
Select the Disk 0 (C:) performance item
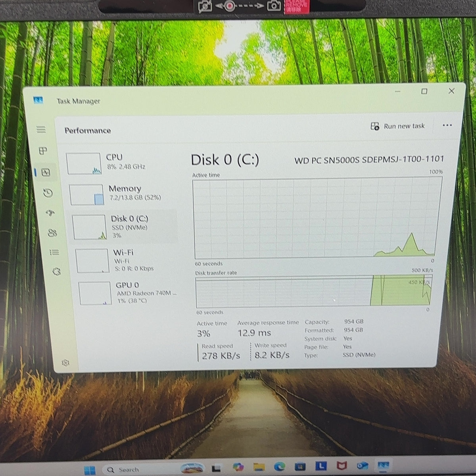[125, 226]
